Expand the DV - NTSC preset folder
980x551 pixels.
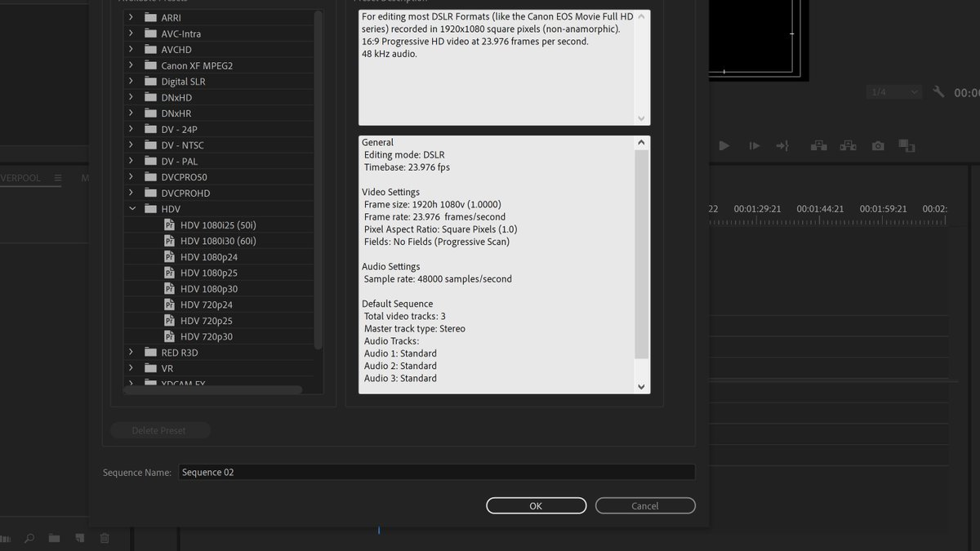tap(131, 144)
